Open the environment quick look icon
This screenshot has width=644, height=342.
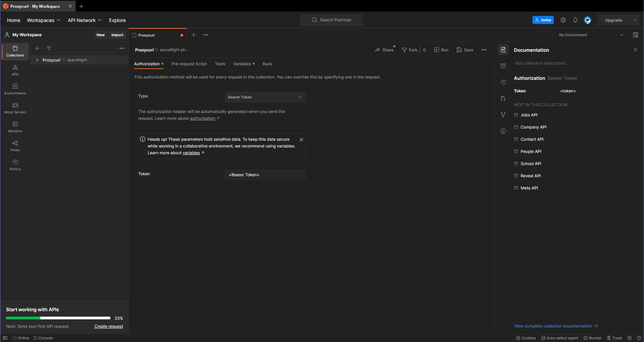pyautogui.click(x=636, y=35)
